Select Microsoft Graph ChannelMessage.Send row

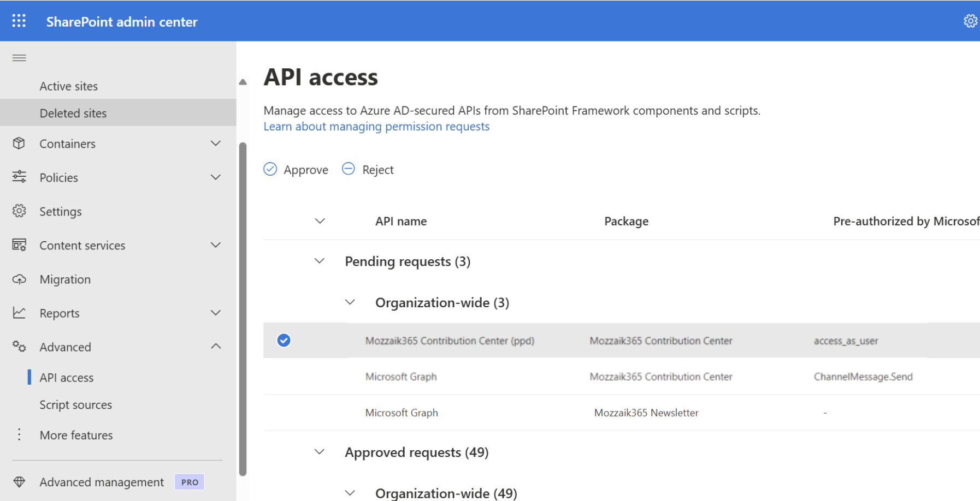[622, 377]
